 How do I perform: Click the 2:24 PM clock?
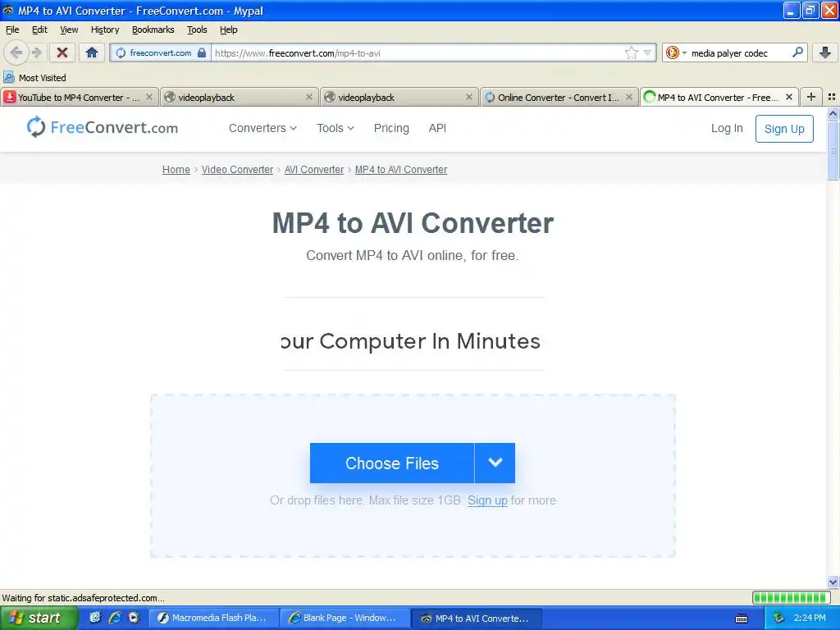pos(809,618)
